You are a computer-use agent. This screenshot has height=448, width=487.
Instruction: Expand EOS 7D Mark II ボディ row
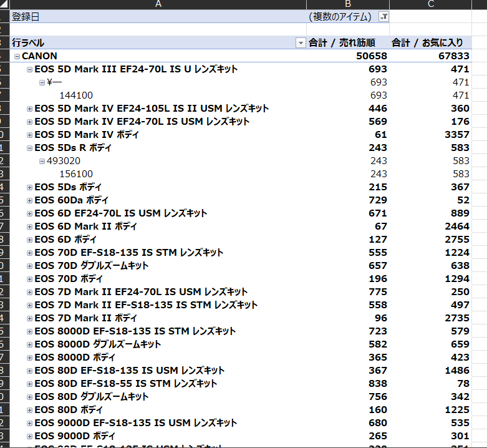pyautogui.click(x=29, y=318)
